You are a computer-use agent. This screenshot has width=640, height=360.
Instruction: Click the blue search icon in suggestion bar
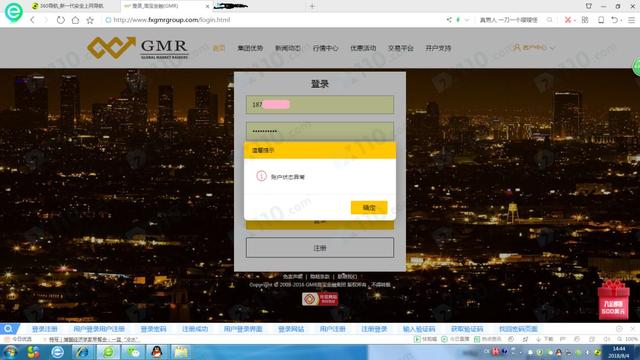tap(9, 329)
